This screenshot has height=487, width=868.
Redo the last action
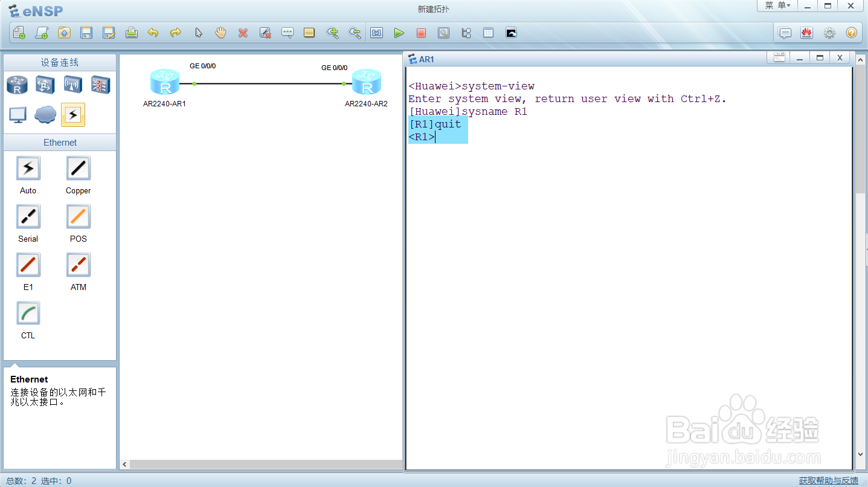pos(176,33)
